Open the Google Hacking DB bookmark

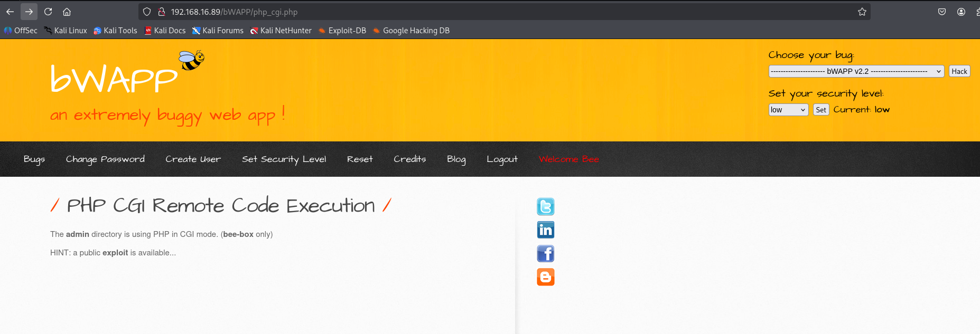(411, 31)
